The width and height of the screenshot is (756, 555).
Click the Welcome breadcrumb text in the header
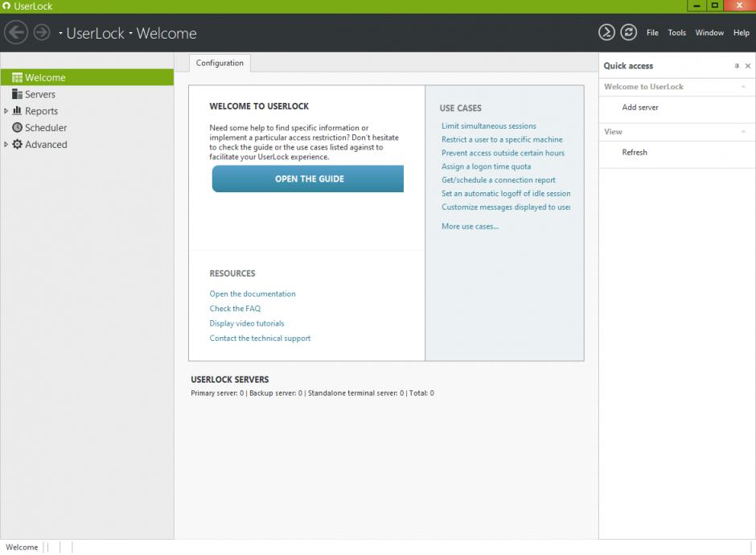coord(166,33)
